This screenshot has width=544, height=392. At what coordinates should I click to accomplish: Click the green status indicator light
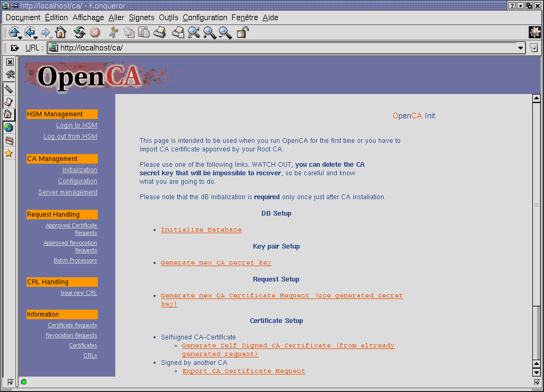click(x=24, y=382)
